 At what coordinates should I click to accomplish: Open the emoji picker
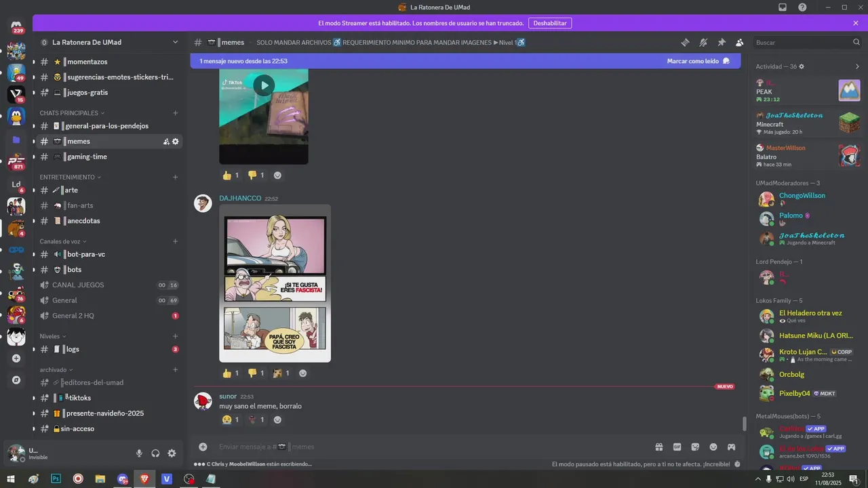(713, 447)
